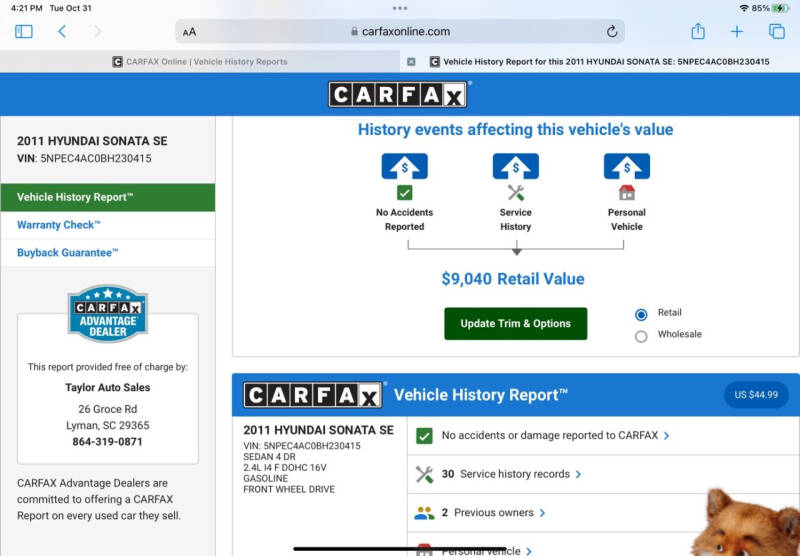Click the green check beside No accidents or damage
The image size is (800, 556).
click(424, 436)
